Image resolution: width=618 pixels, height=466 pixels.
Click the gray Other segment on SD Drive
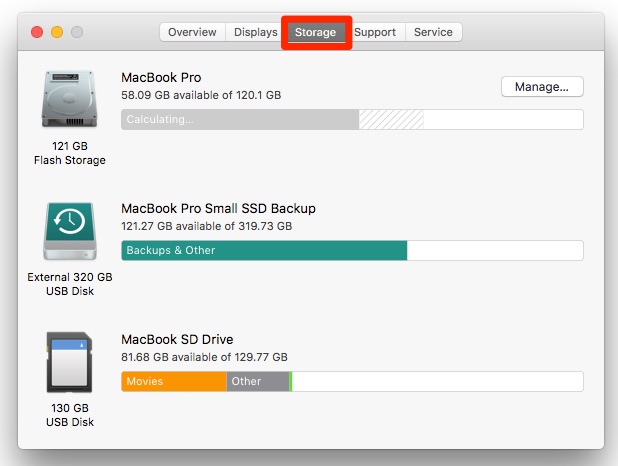tap(257, 381)
